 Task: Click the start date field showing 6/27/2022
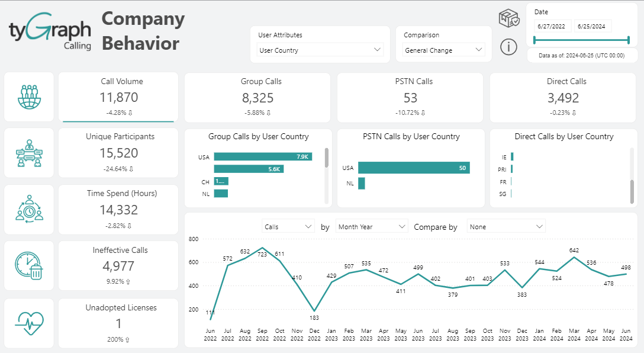tap(550, 27)
